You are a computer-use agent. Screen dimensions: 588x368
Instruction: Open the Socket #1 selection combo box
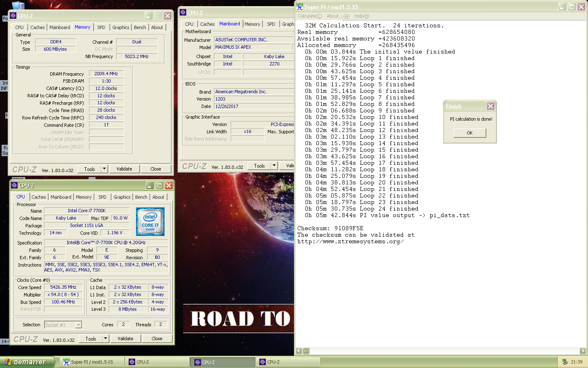pyautogui.click(x=63, y=324)
